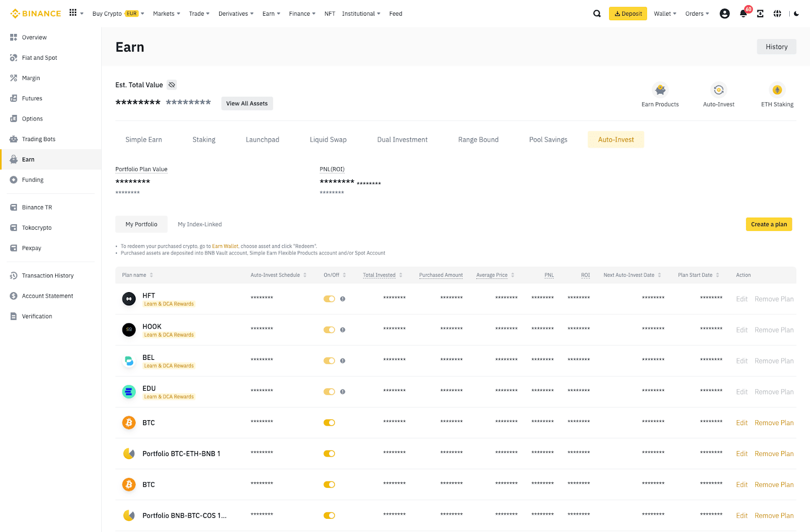Open Fiat and Spot in sidebar
Image resolution: width=810 pixels, height=532 pixels.
[x=51, y=58]
